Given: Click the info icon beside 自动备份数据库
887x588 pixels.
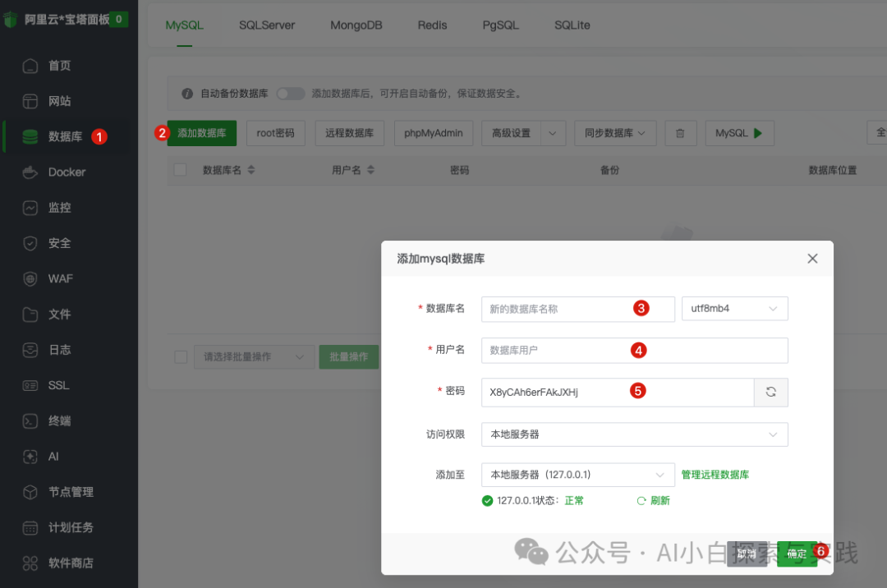Looking at the screenshot, I should [187, 94].
